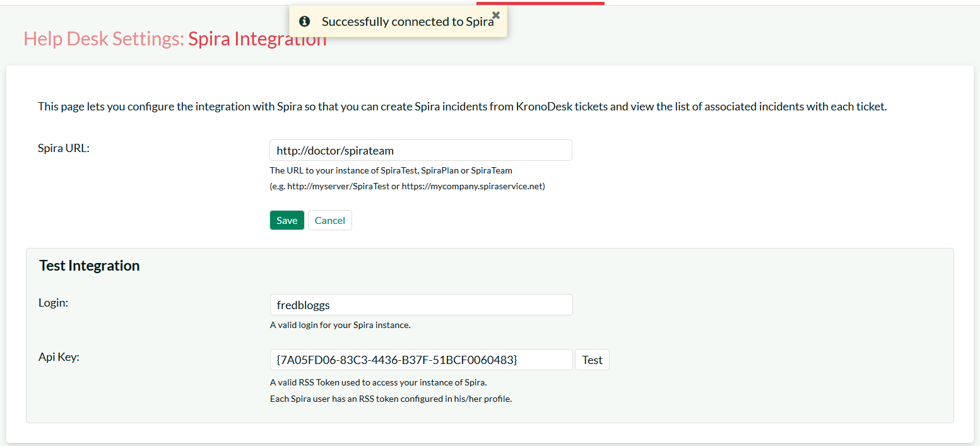Click the Login label
This screenshot has height=446, width=980.
coord(53,303)
